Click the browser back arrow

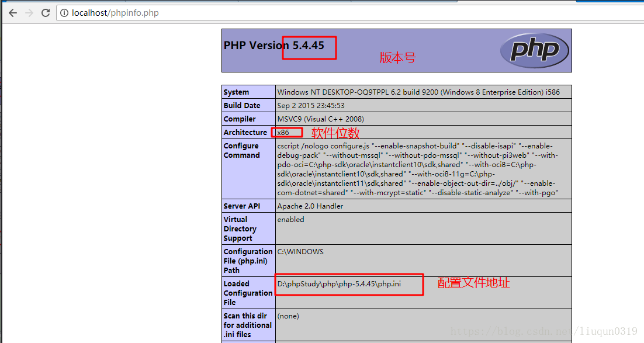point(13,13)
